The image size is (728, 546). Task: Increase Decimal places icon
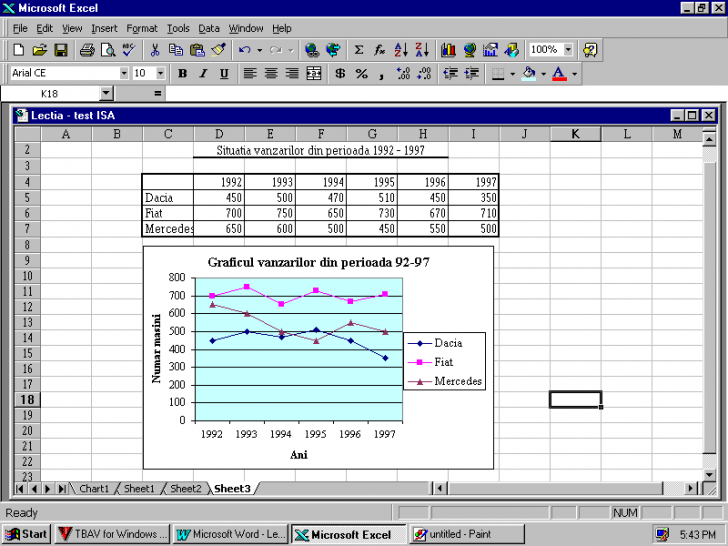tap(403, 73)
